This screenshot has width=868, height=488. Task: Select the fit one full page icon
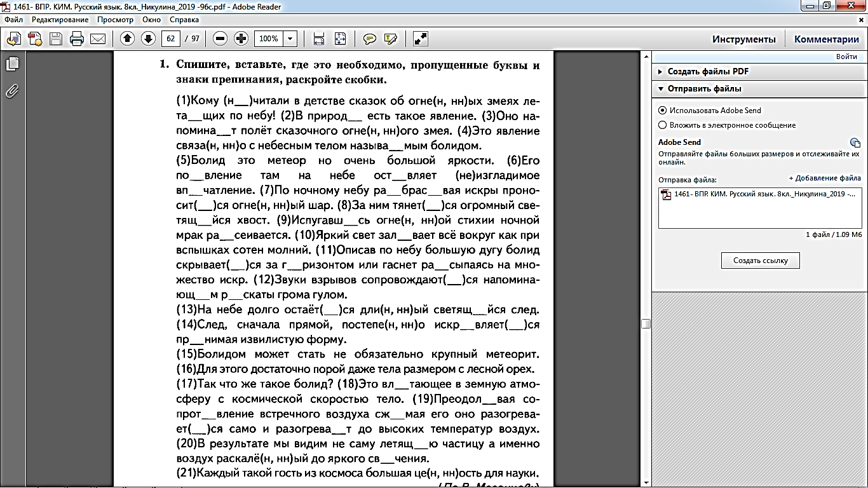pyautogui.click(x=340, y=39)
